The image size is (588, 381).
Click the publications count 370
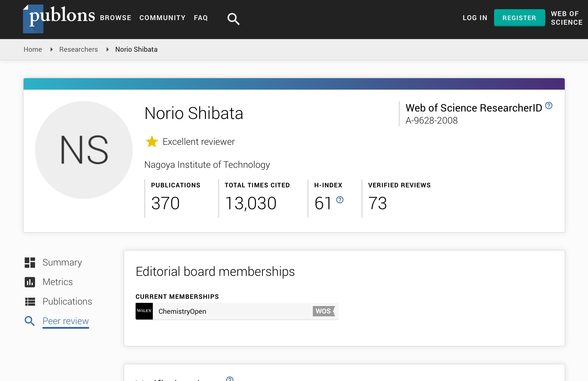click(x=165, y=203)
